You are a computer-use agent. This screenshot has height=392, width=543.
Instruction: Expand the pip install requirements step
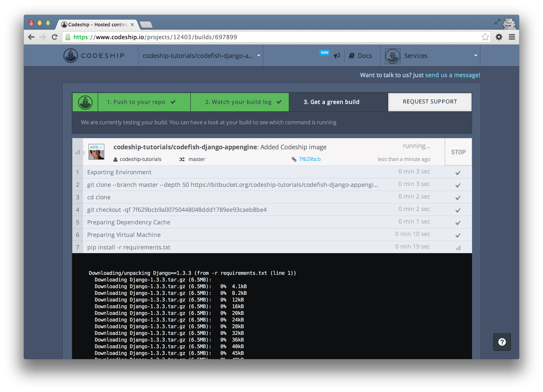pyautogui.click(x=129, y=247)
